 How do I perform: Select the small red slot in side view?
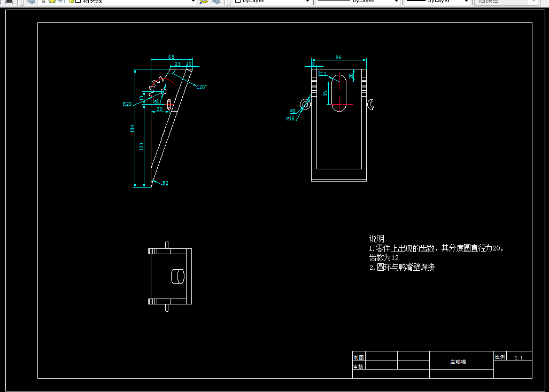point(169,104)
